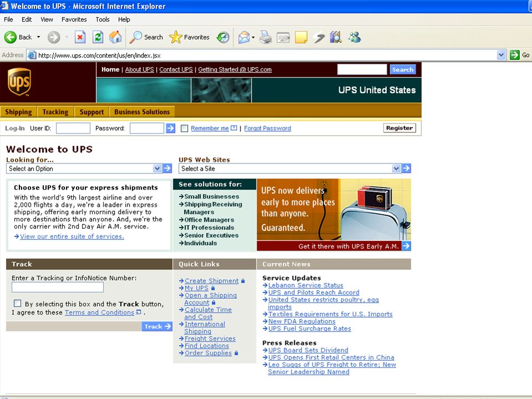Image resolution: width=532 pixels, height=399 pixels.
Task: Click the yellow Discuss note icon
Action: click(301, 37)
